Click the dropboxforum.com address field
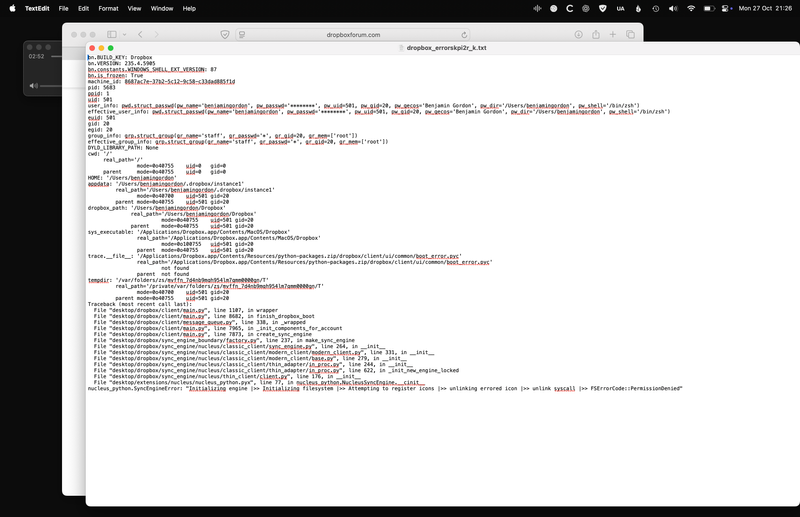800x517 pixels. [353, 35]
